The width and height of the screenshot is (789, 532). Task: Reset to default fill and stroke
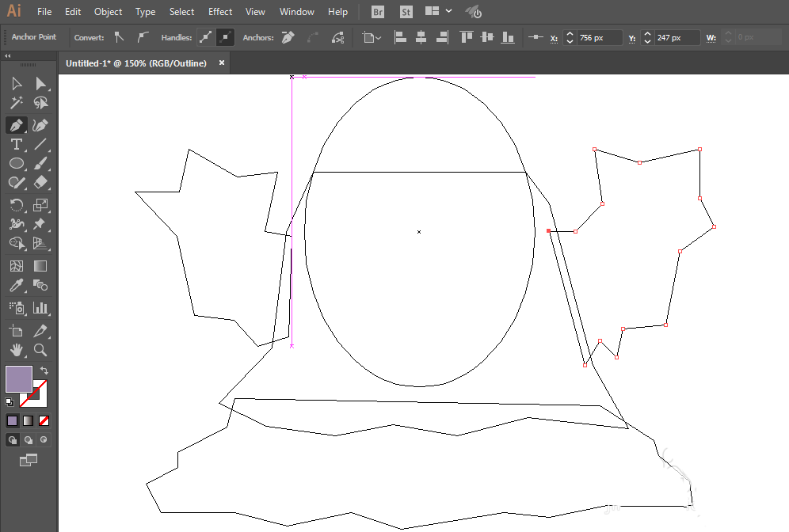tap(9, 401)
